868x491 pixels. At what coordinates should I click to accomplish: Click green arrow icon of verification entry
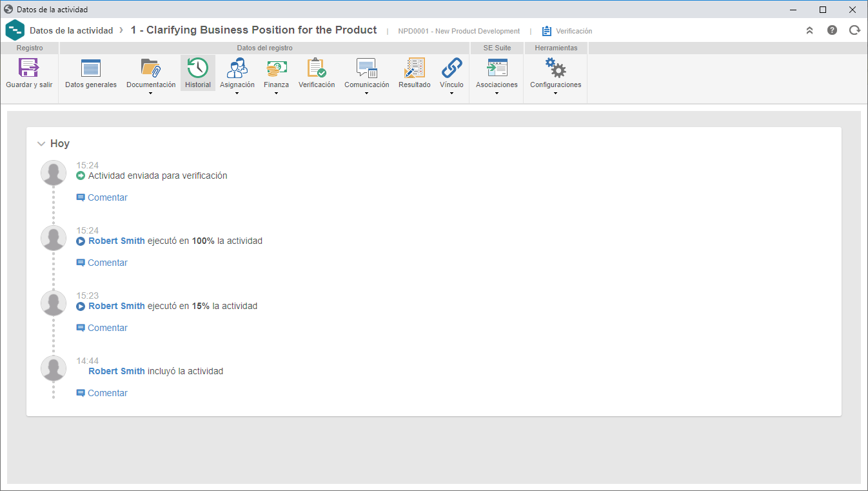coord(81,175)
